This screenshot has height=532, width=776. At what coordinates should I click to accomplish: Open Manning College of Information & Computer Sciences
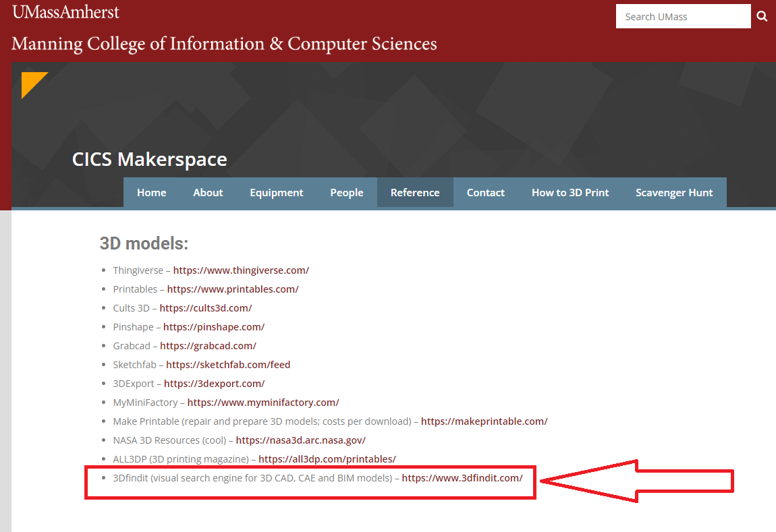pyautogui.click(x=224, y=44)
